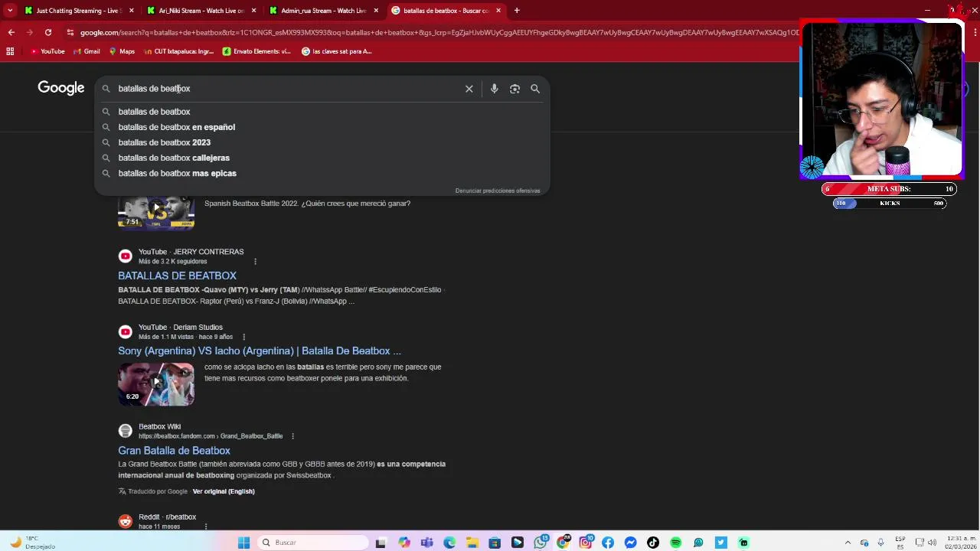Close the batallas de beatbox tab
The height and width of the screenshot is (551, 980).
(x=498, y=11)
